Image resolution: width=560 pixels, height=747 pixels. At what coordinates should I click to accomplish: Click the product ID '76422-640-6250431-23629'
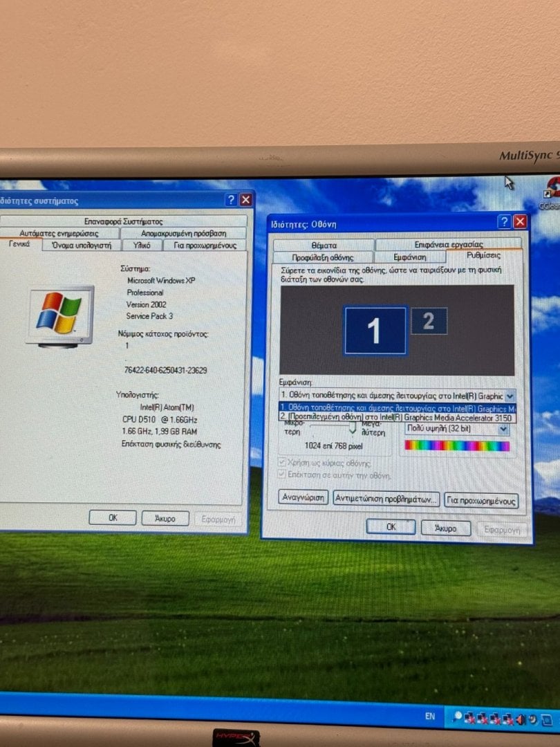165,370
